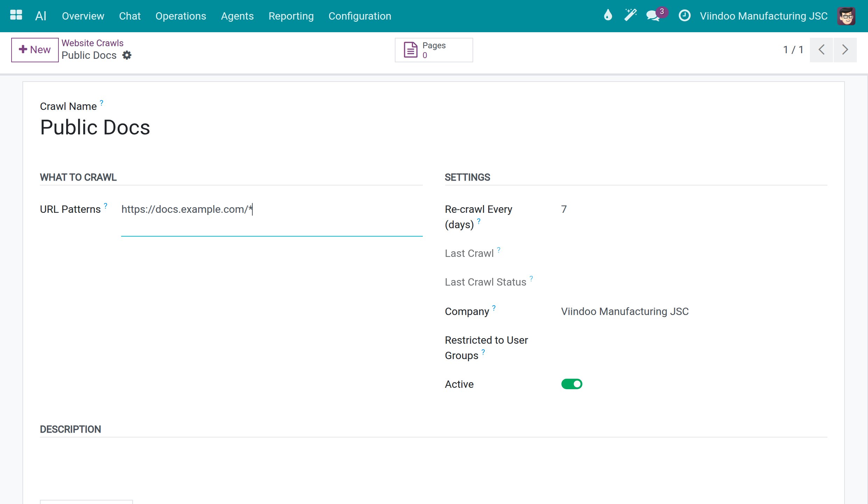Viewport: 868px width, 504px height.
Task: Show help tooltip for Re-crawl Every (days)
Action: click(479, 221)
